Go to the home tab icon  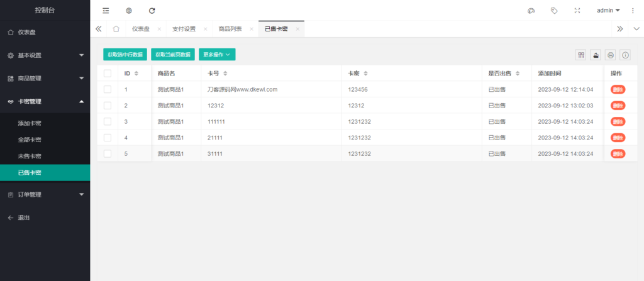coord(116,29)
